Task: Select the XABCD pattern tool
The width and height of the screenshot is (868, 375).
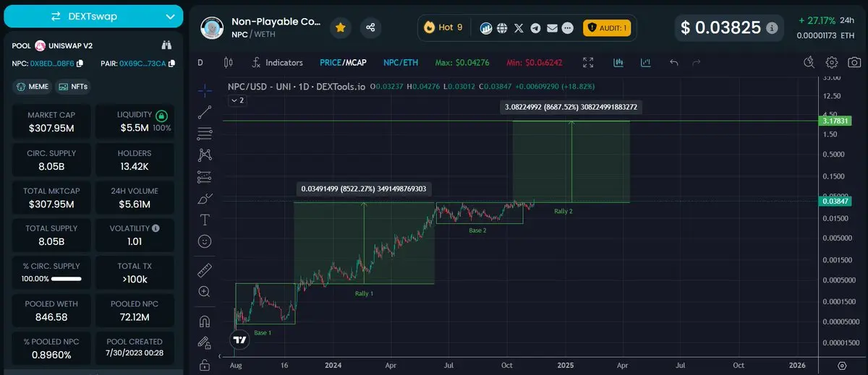Action: coord(205,155)
